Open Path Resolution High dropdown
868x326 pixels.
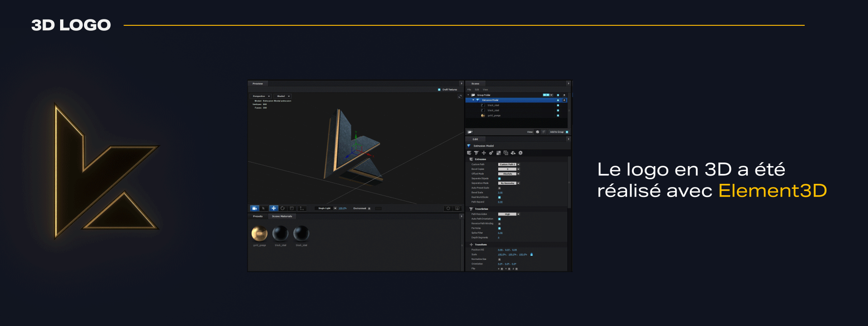click(x=509, y=214)
